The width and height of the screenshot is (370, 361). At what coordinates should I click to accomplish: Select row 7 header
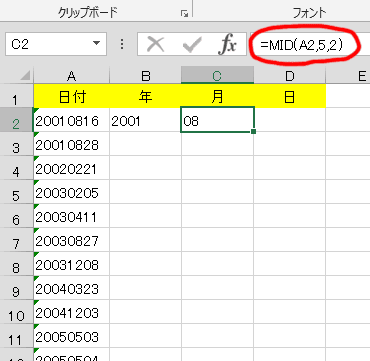click(x=17, y=240)
